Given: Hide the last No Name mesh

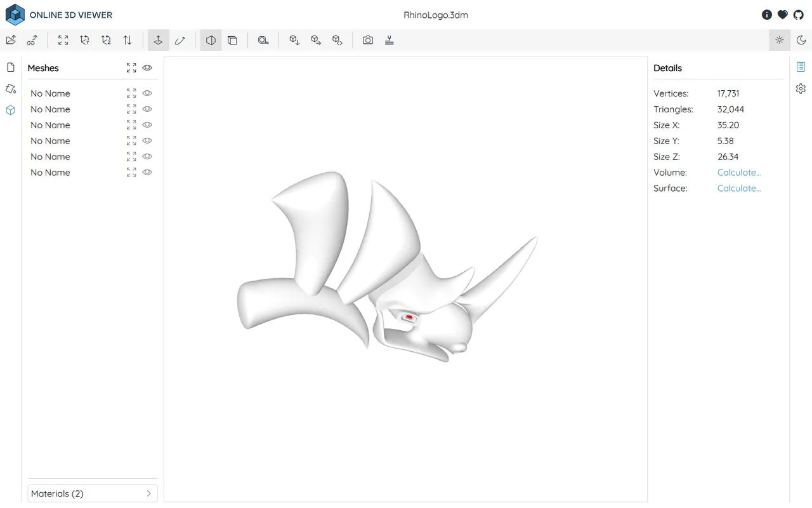Looking at the screenshot, I should [x=147, y=172].
